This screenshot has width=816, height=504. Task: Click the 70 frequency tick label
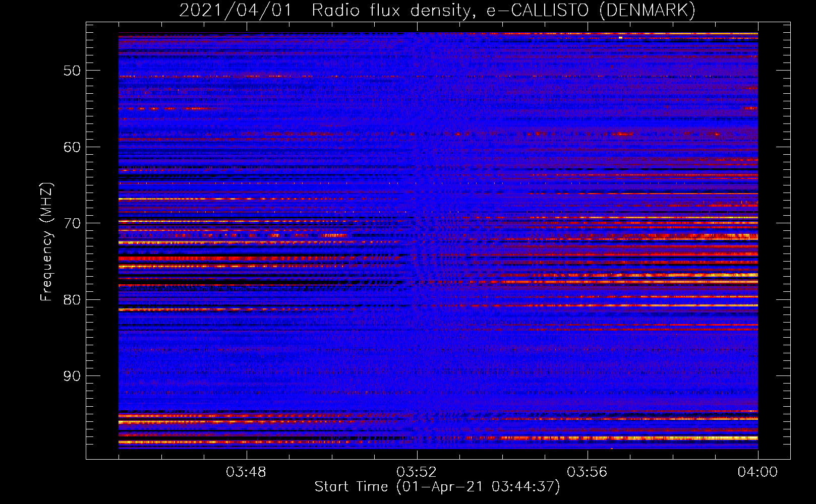(x=72, y=223)
